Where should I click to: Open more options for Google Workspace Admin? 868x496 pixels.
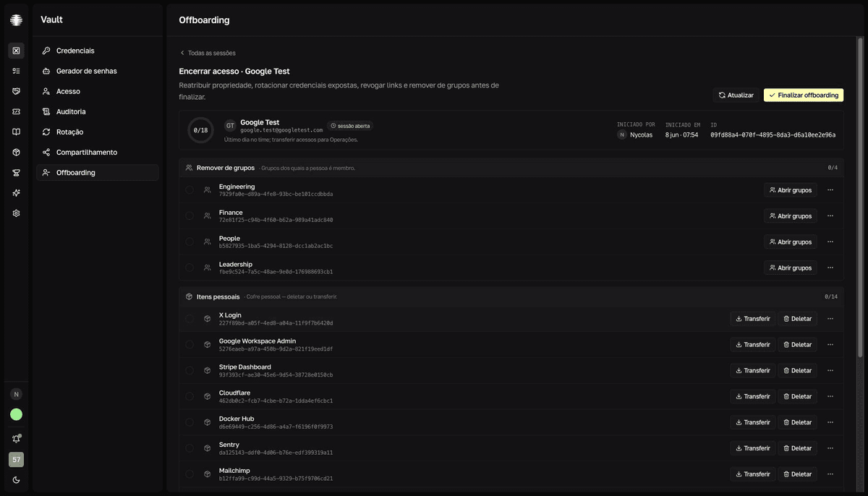[x=830, y=345]
